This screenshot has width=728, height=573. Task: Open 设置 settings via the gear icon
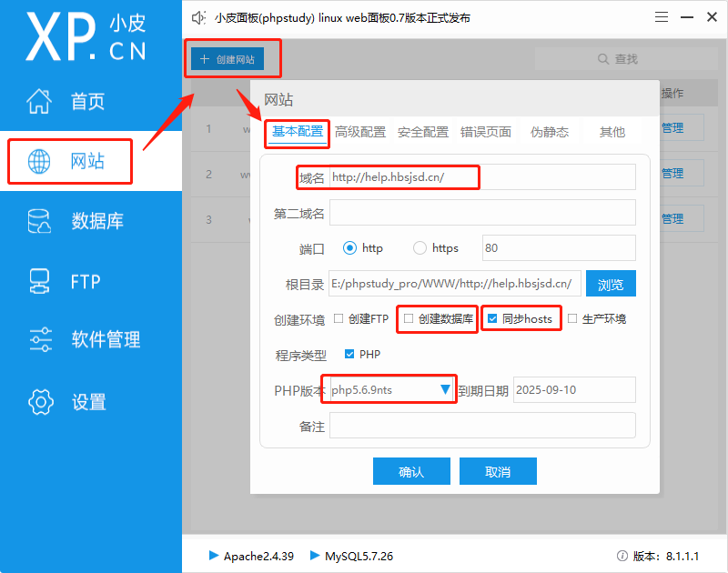(41, 402)
